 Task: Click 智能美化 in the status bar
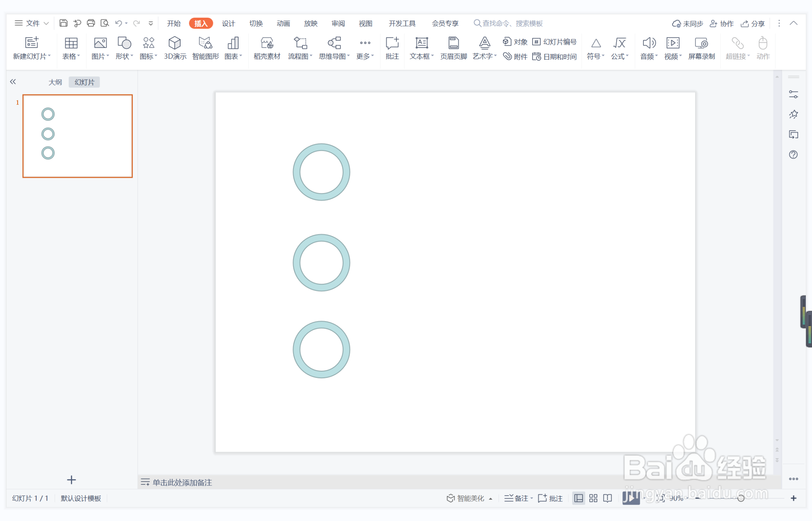(469, 498)
